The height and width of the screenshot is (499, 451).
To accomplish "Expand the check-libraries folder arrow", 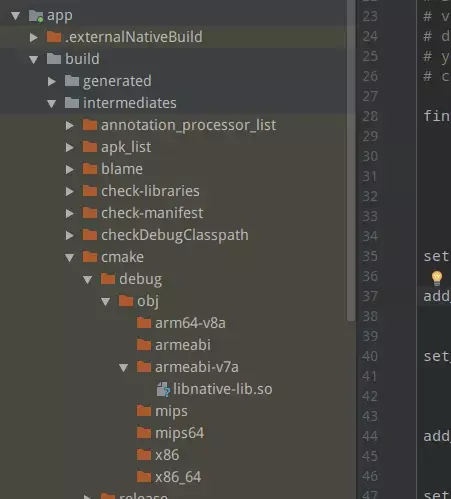I will [x=69, y=192].
